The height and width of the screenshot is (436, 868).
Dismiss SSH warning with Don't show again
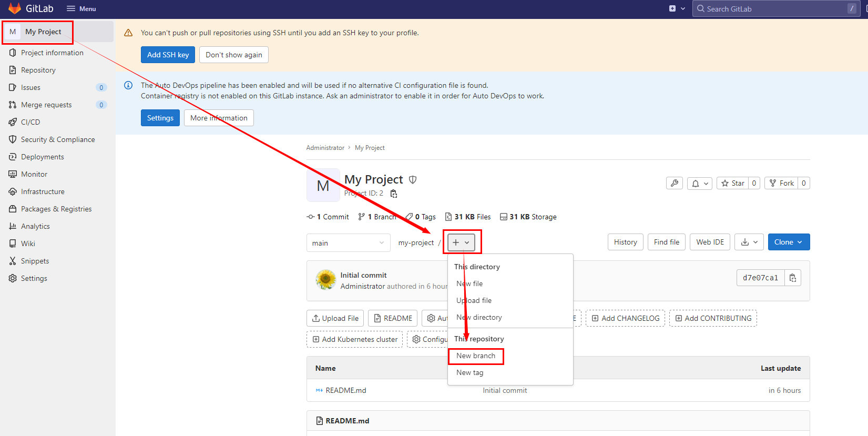234,55
